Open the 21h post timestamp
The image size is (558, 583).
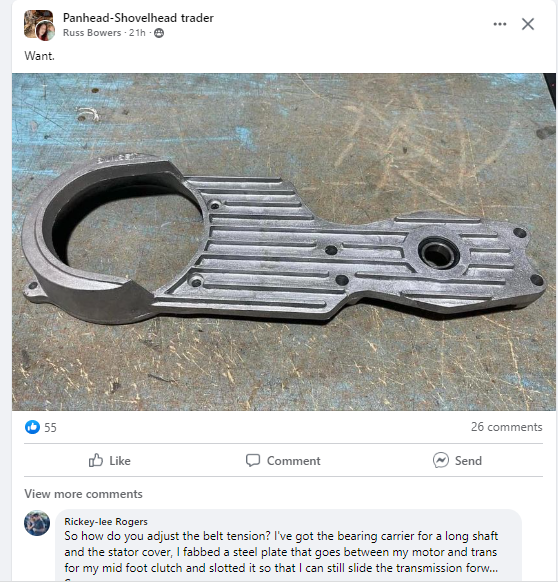[137, 33]
